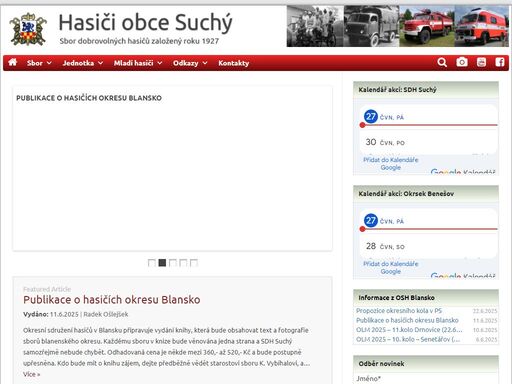This screenshot has width=512, height=384.
Task: Click the Kalendář akcí: SDH Suchý heading
Action: click(397, 90)
